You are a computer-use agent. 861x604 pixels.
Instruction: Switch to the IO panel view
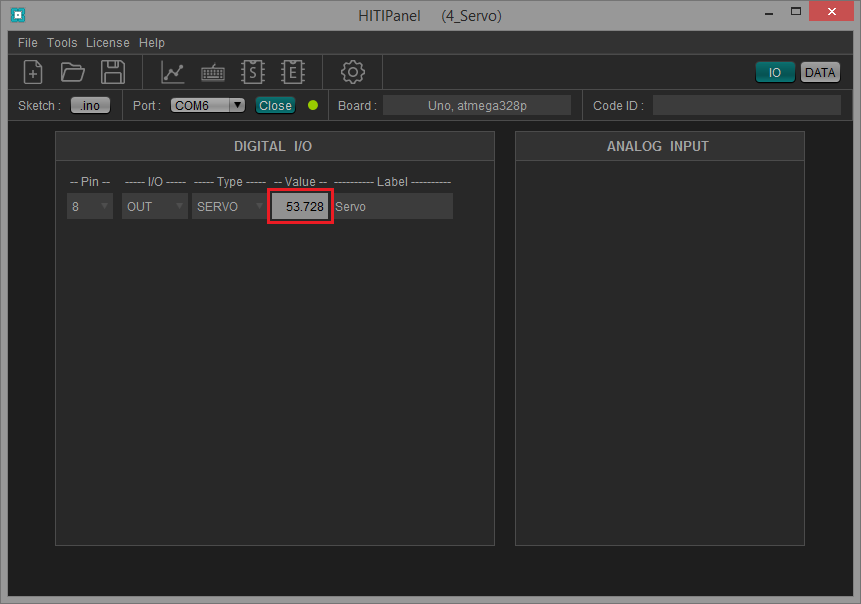(775, 72)
